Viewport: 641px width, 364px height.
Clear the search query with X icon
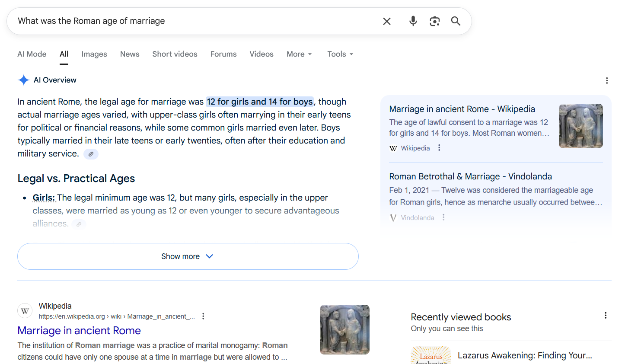point(386,21)
